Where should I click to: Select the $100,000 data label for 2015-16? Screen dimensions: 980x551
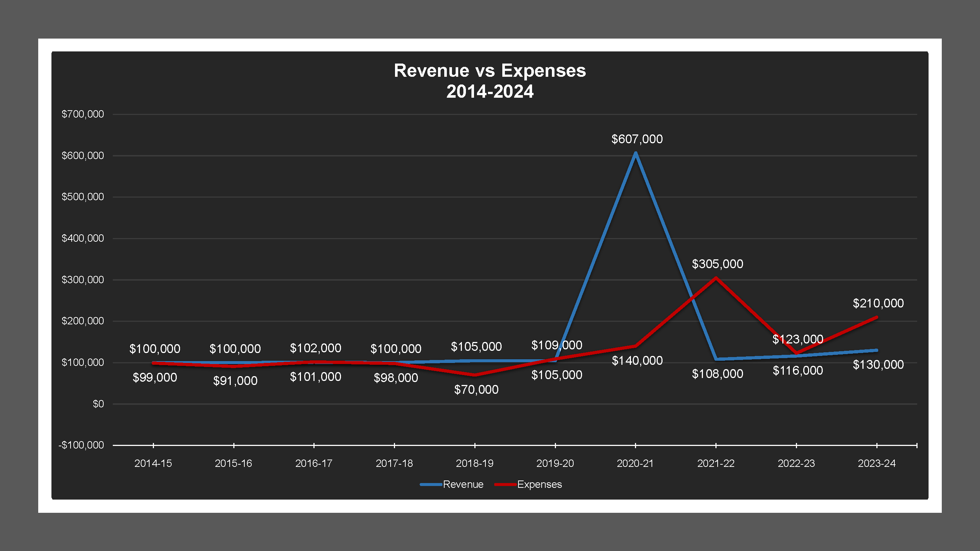pos(235,349)
